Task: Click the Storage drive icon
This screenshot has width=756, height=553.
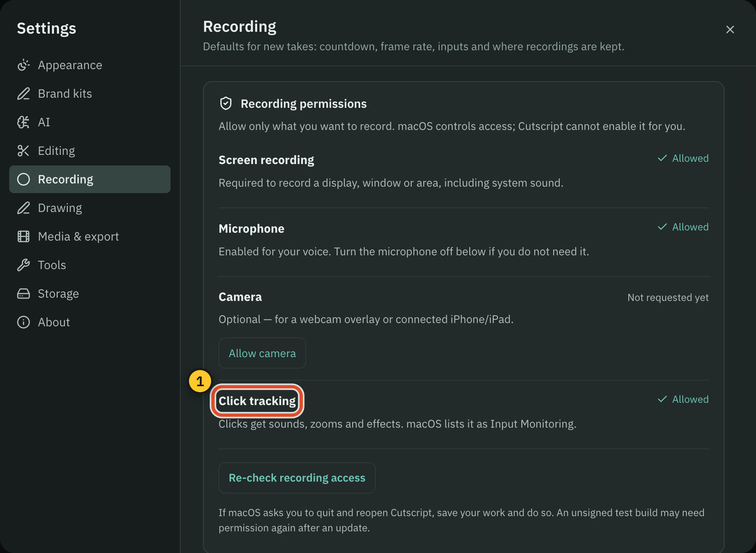Action: tap(23, 294)
